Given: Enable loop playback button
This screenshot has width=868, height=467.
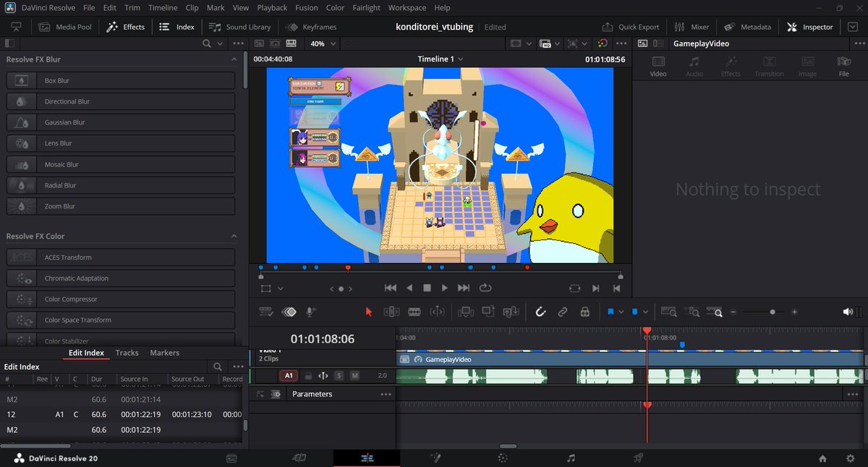Looking at the screenshot, I should click(485, 287).
